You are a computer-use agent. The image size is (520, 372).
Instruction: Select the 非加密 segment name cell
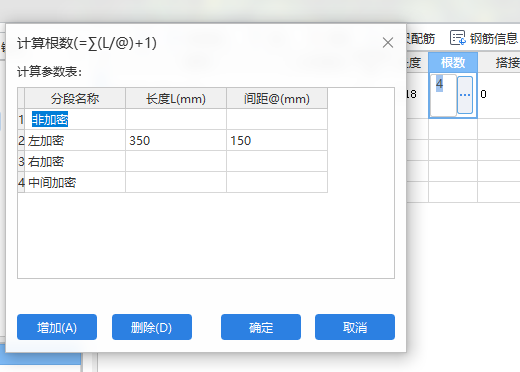pyautogui.click(x=75, y=119)
